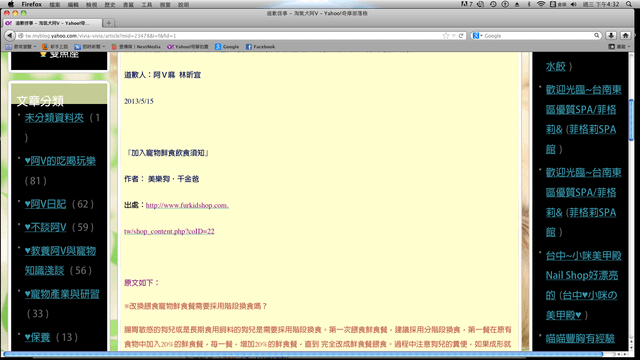Click the eject icon in menu bar
The height and width of the screenshot is (360, 640).
pyautogui.click(x=517, y=4)
